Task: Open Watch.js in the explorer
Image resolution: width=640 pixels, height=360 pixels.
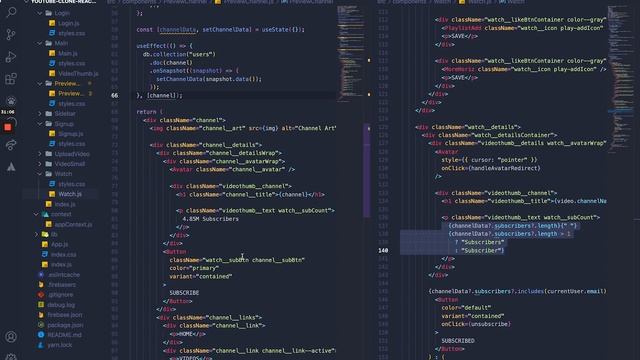Action: tap(70, 194)
